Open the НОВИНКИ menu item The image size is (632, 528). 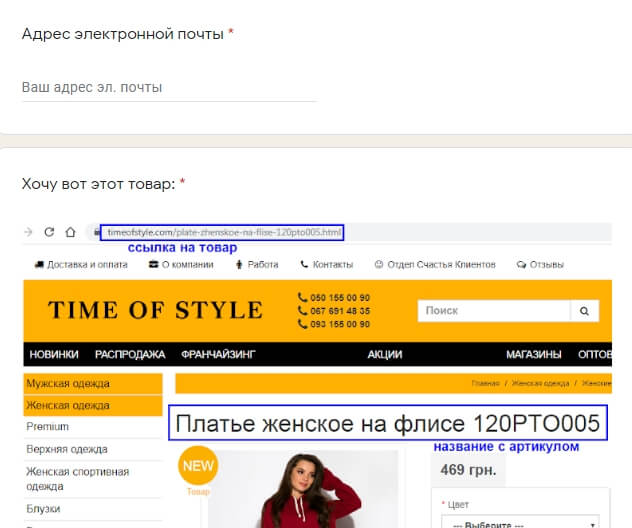click(54, 354)
